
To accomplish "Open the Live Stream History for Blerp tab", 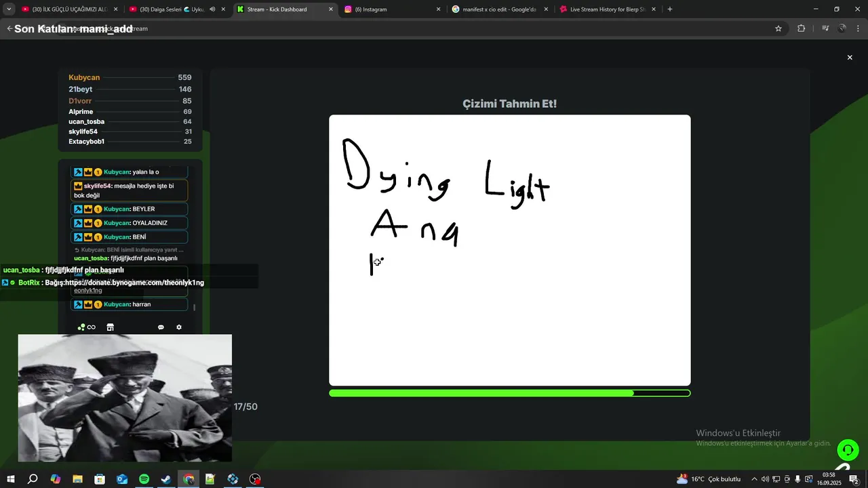I will coord(607,9).
